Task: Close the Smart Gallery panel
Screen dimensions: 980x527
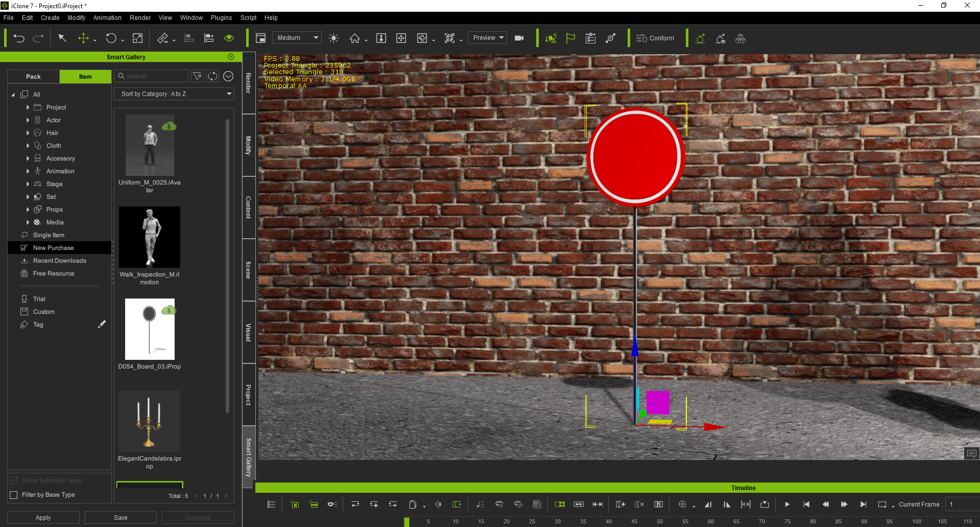Action: 231,57
